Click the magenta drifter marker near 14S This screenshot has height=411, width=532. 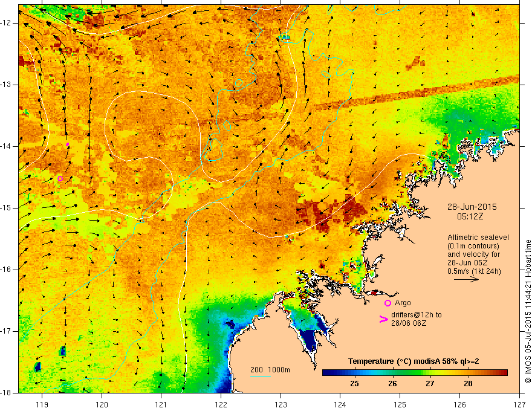coord(68,144)
